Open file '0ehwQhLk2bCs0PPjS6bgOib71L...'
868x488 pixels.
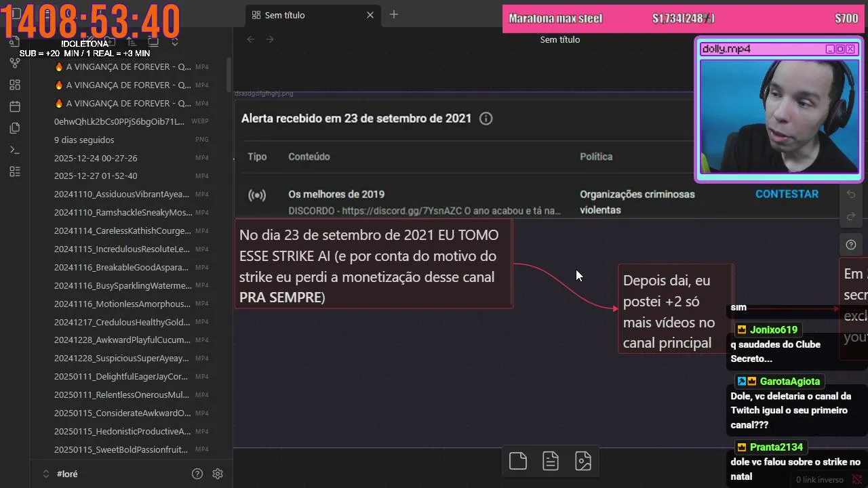[x=119, y=121]
